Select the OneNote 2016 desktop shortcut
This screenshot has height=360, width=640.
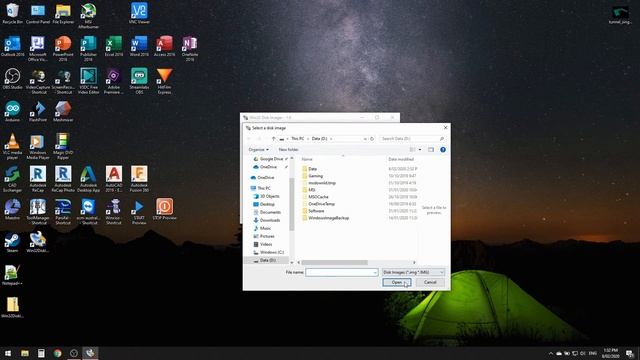[x=190, y=48]
